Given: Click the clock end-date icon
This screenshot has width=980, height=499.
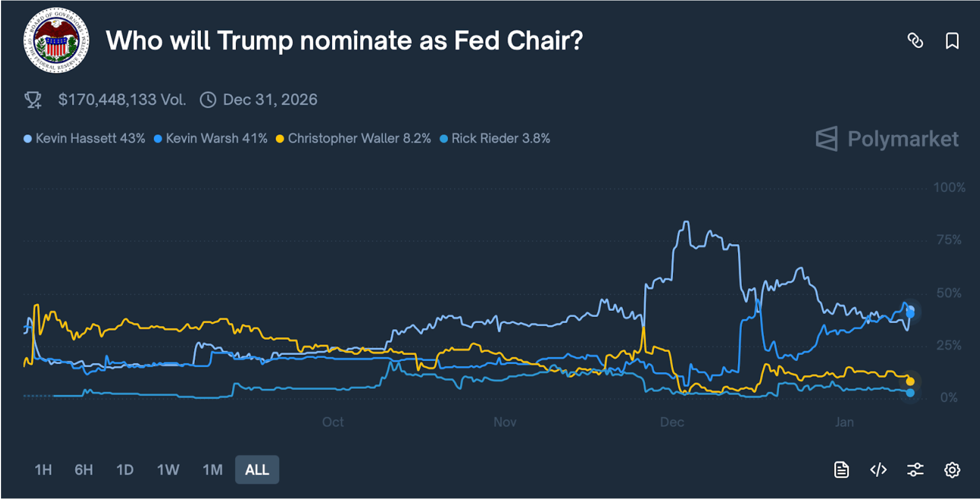Looking at the screenshot, I should pyautogui.click(x=208, y=99).
